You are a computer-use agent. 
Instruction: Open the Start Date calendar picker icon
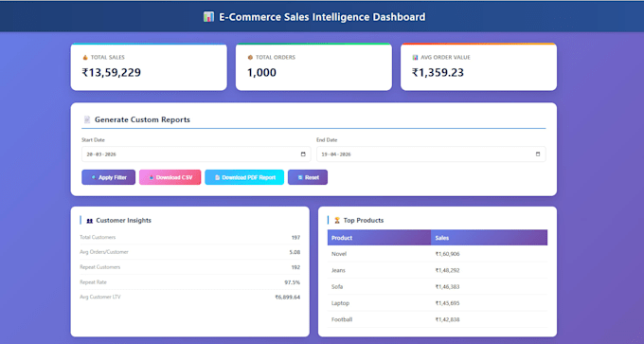(x=303, y=154)
